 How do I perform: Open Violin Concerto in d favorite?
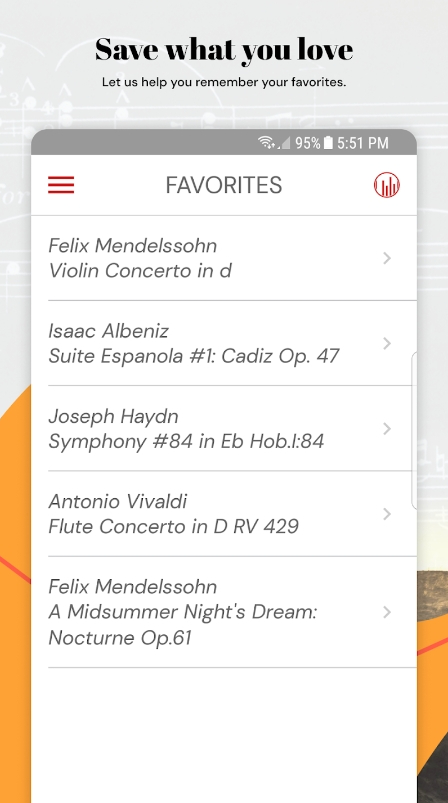[x=224, y=258]
